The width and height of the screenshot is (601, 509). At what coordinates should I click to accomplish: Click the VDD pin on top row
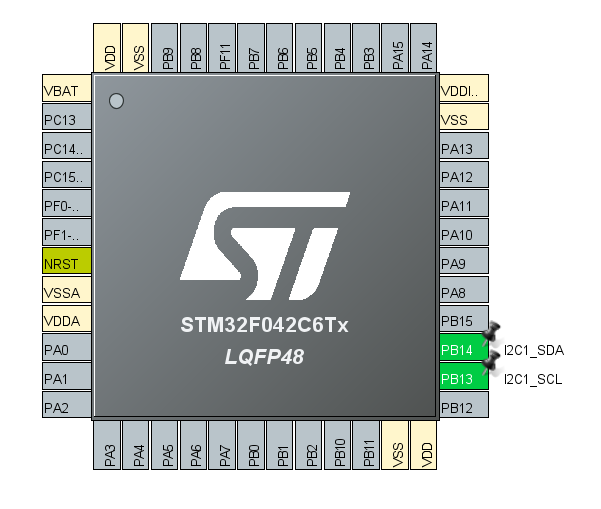coord(107,48)
